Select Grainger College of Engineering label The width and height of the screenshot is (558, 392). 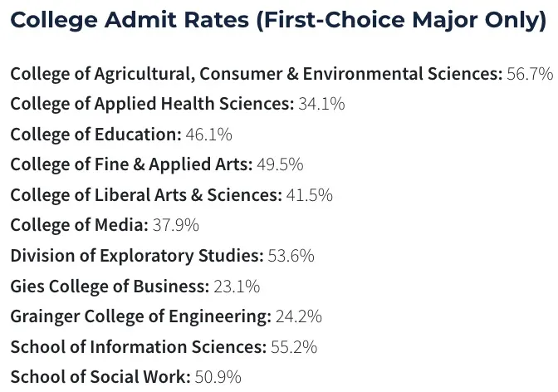140,316
